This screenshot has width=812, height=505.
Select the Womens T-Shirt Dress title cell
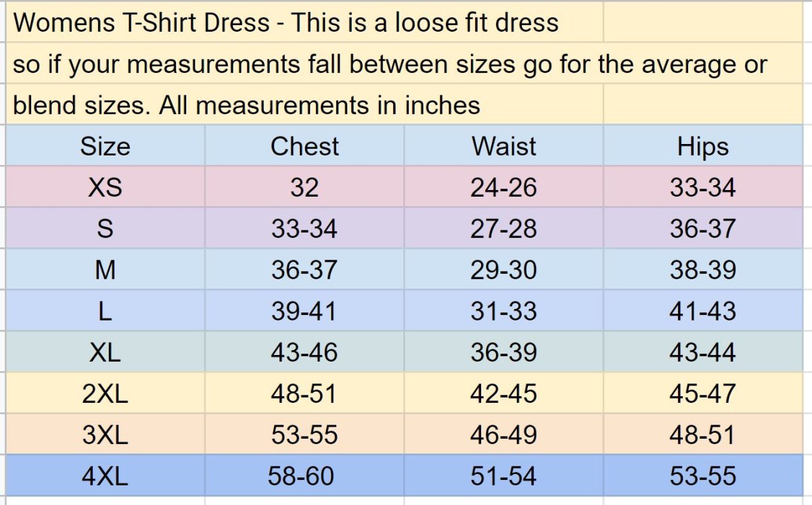pos(304,22)
